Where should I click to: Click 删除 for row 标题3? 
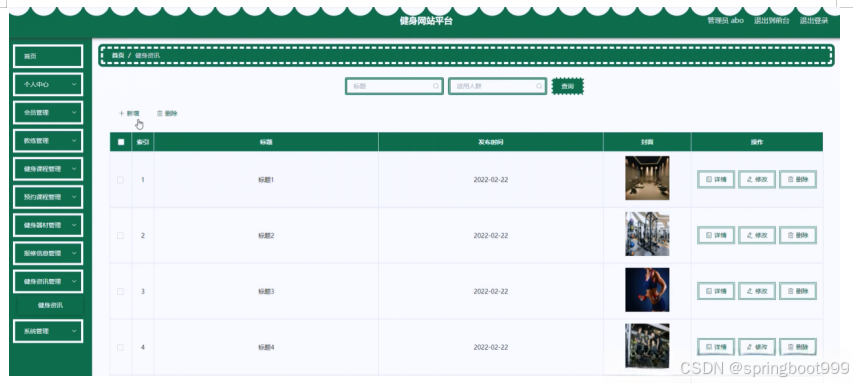[798, 292]
